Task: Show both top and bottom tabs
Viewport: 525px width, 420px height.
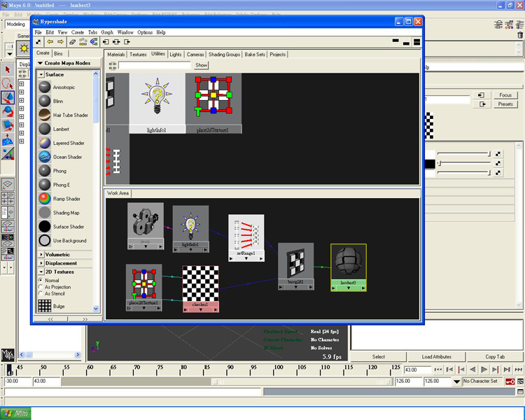Action: [417, 42]
